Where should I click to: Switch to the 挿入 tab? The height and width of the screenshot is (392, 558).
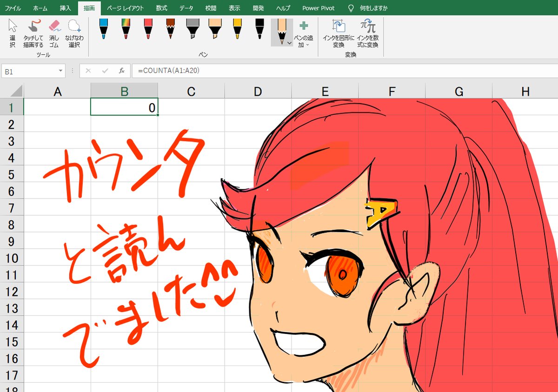pyautogui.click(x=66, y=8)
